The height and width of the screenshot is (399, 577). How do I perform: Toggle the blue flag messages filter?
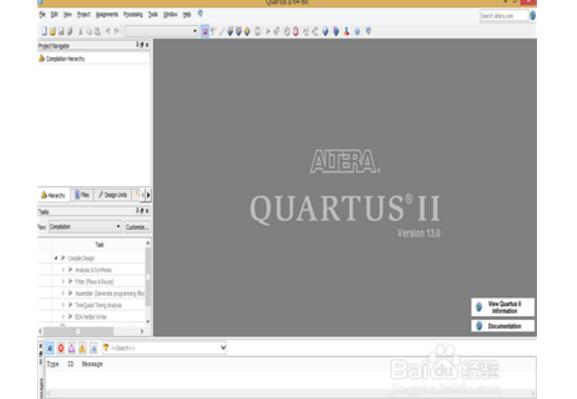pos(93,348)
